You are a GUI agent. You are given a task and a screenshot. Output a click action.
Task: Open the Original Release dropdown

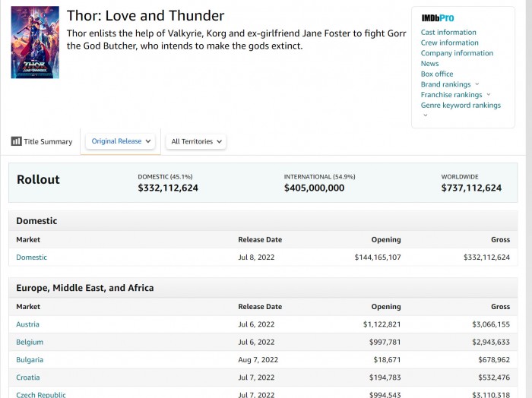120,141
